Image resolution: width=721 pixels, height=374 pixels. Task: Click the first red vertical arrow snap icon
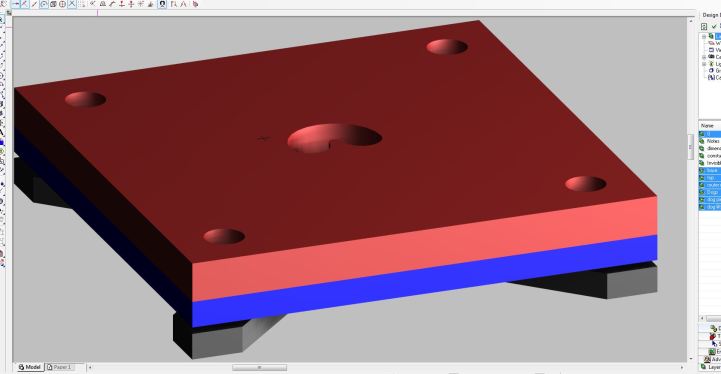click(x=122, y=4)
